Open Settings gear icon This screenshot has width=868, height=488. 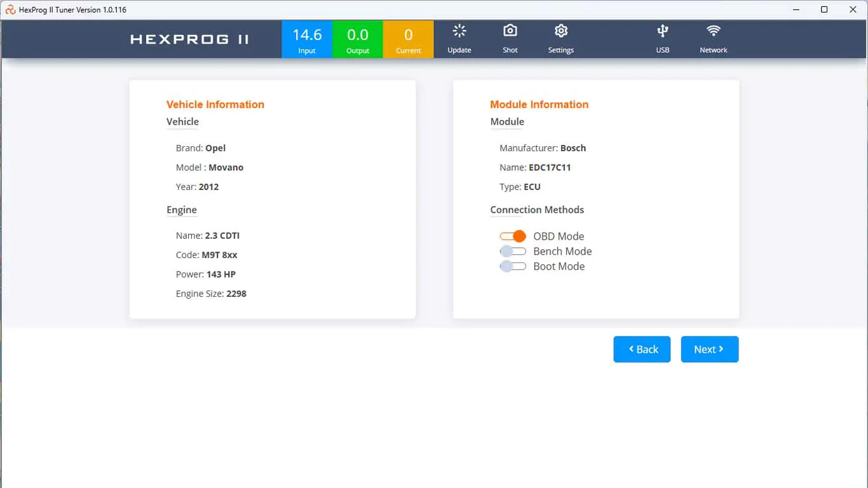561,30
